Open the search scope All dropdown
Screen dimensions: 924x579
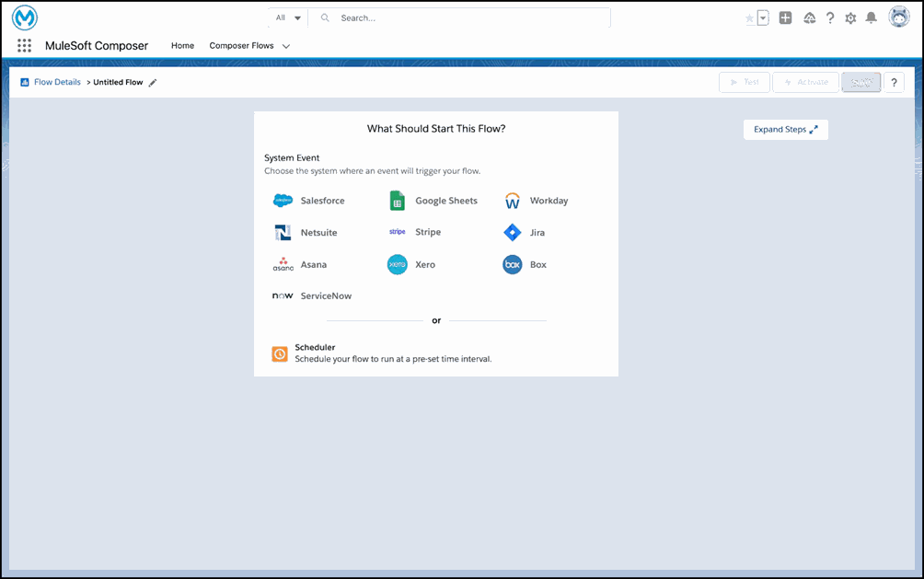coord(288,17)
